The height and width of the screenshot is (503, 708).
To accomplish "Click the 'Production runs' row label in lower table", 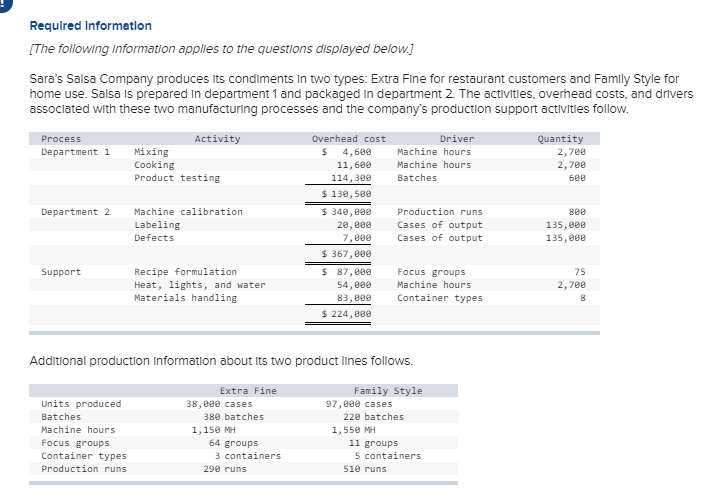I will point(84,469).
